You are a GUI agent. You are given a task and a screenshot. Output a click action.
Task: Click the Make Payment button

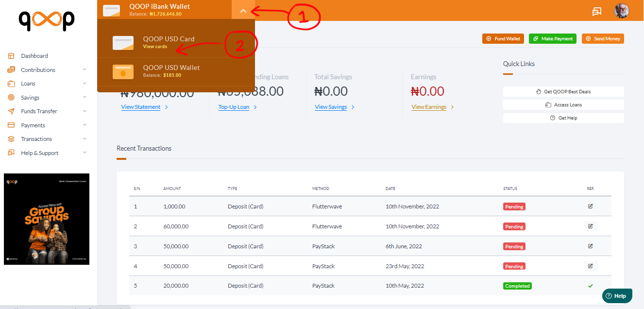[x=553, y=39]
